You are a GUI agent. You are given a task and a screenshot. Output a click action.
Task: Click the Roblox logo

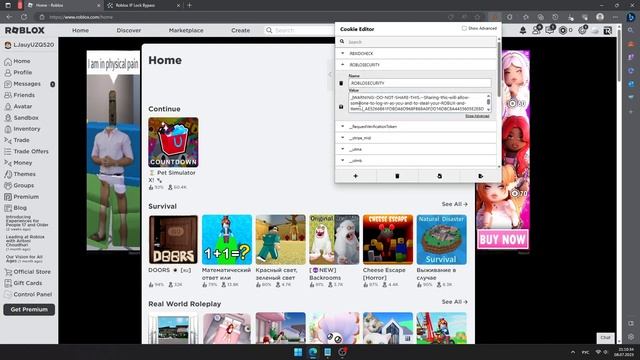point(25,31)
